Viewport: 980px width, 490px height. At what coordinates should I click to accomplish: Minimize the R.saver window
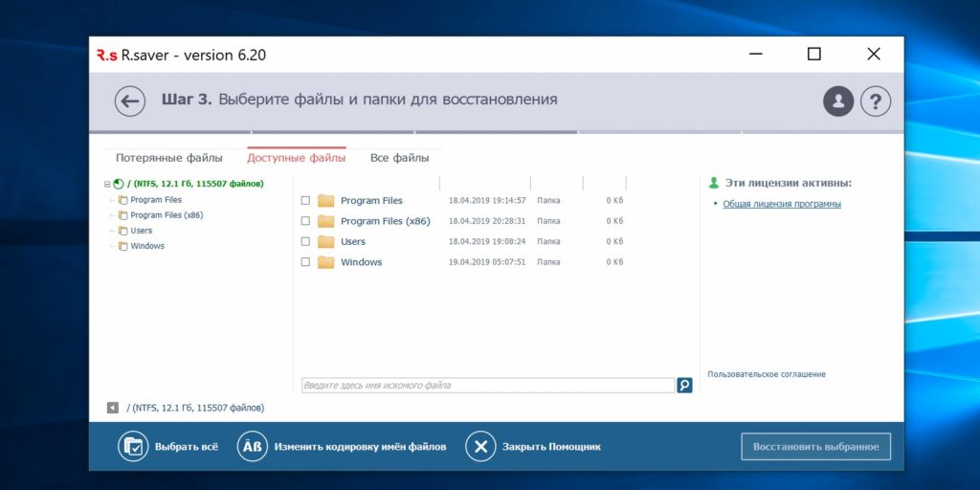(x=755, y=55)
